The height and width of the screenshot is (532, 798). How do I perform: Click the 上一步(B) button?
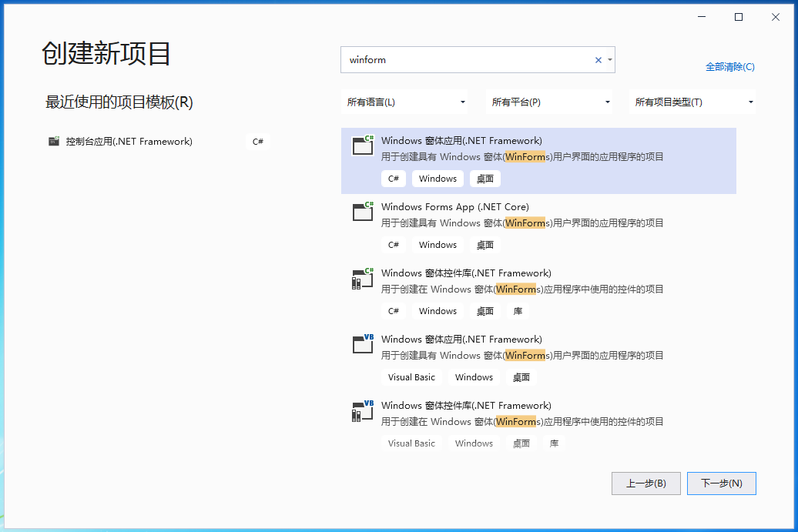pyautogui.click(x=645, y=483)
